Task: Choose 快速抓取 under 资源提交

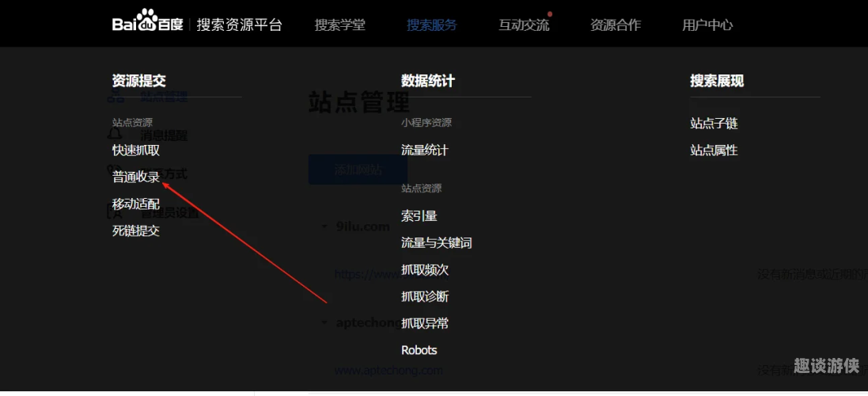Action: tap(136, 150)
